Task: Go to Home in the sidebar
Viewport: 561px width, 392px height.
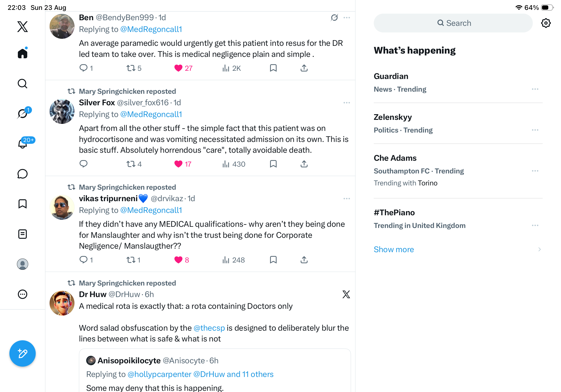Action: pos(23,53)
